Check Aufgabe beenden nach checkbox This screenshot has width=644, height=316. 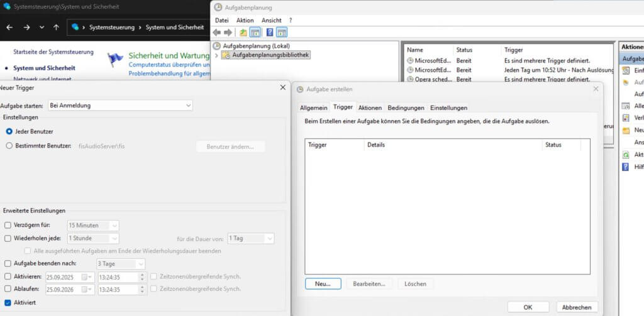click(8, 263)
